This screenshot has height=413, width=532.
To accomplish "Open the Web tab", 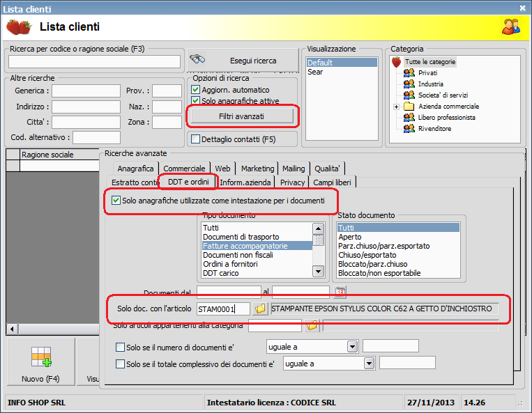I will click(x=222, y=169).
